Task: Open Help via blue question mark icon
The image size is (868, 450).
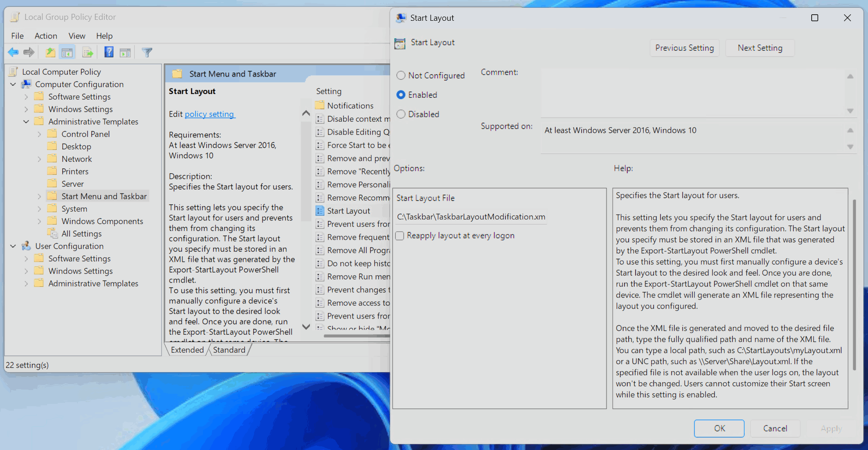Action: click(x=109, y=52)
